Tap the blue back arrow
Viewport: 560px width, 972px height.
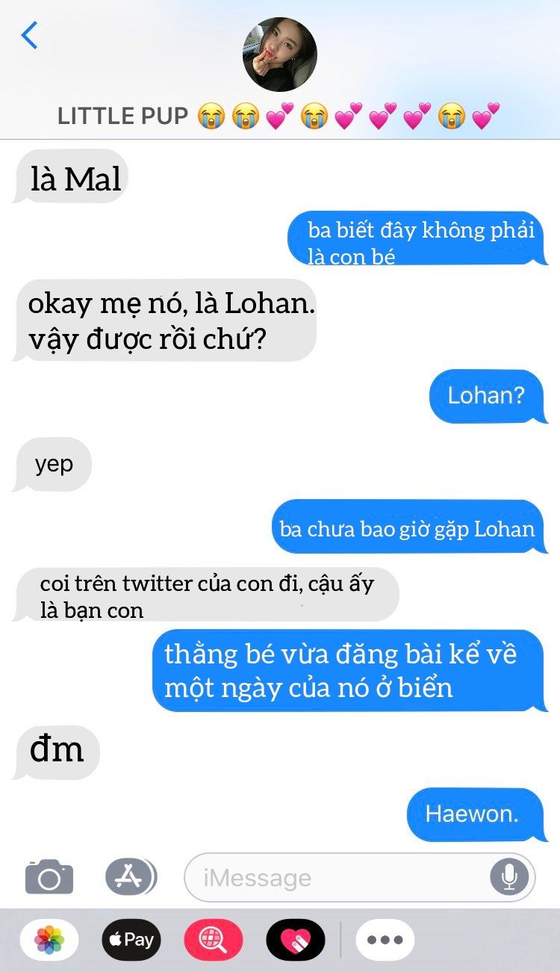click(x=29, y=35)
